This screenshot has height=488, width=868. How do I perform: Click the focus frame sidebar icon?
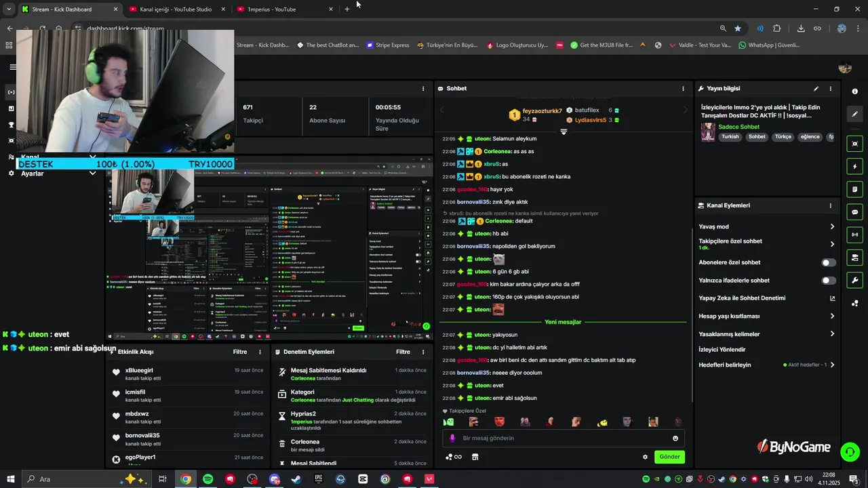[854, 144]
